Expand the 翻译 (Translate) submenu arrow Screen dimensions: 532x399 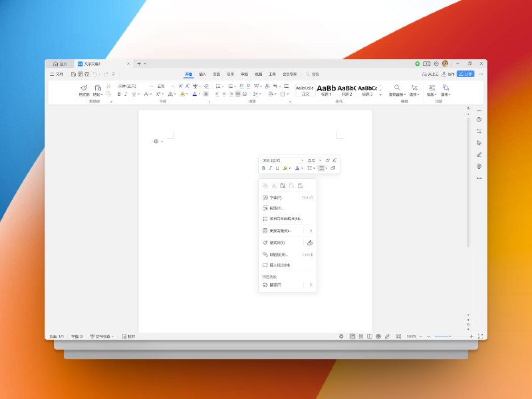[311, 285]
